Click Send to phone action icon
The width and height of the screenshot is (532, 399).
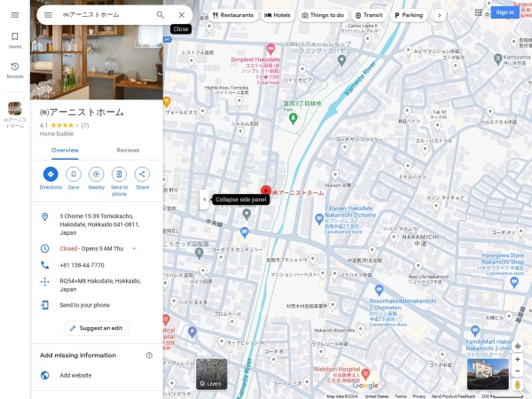coord(119,182)
